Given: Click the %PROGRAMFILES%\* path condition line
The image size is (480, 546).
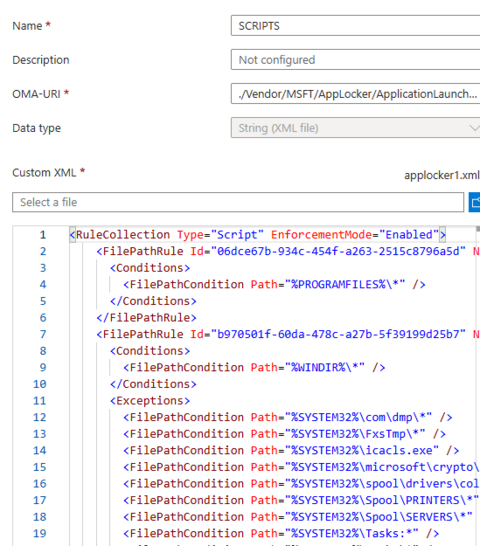Looking at the screenshot, I should point(274,284).
